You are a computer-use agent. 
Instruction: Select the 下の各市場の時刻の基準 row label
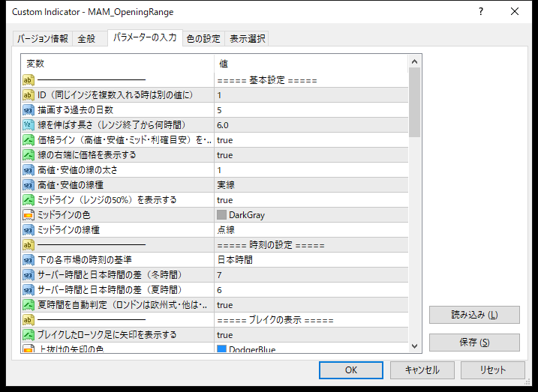point(85,260)
